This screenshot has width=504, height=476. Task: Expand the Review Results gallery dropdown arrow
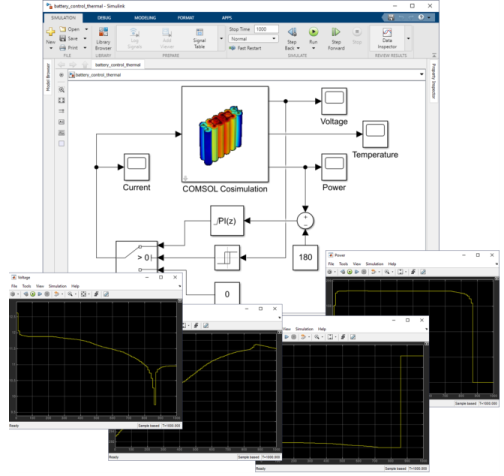408,39
